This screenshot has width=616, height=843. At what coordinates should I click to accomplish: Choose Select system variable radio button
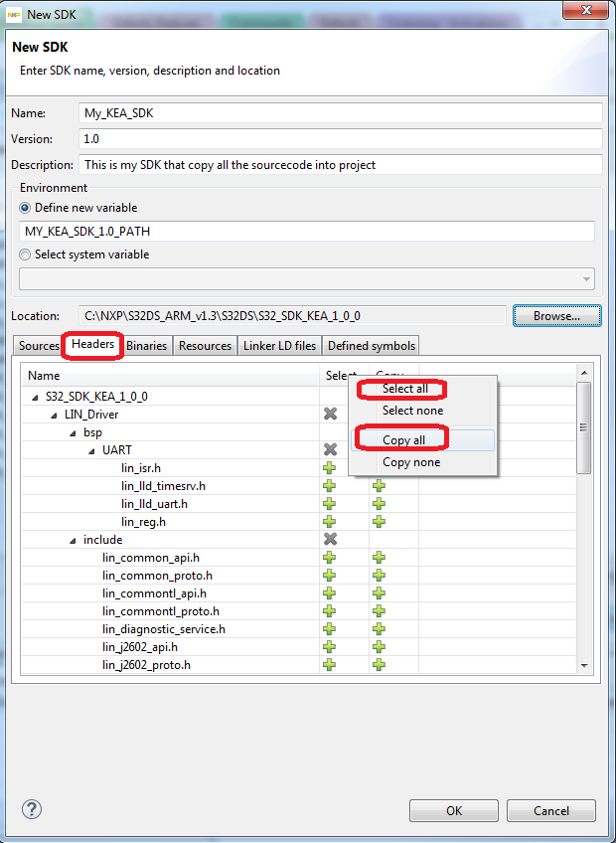(25, 254)
